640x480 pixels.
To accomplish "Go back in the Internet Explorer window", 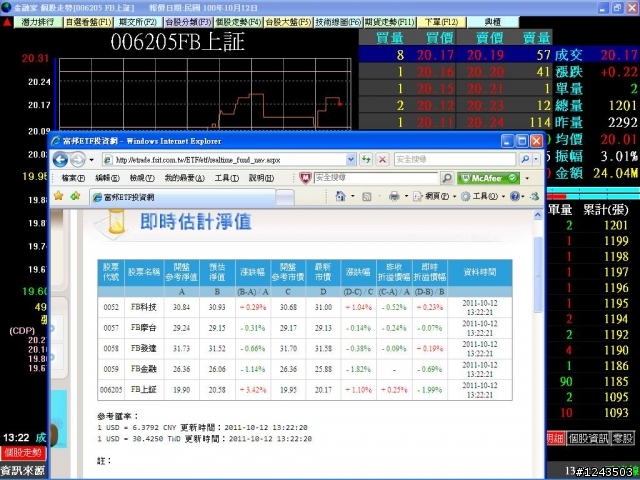I will tap(60, 159).
